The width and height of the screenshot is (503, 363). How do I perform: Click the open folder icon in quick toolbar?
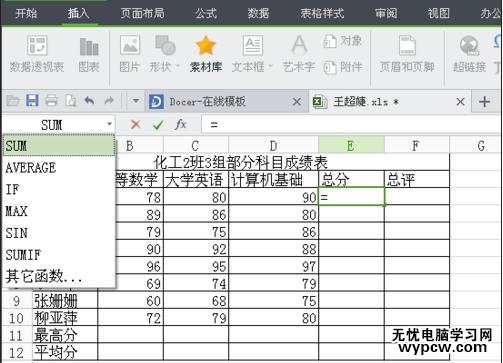coord(13,100)
